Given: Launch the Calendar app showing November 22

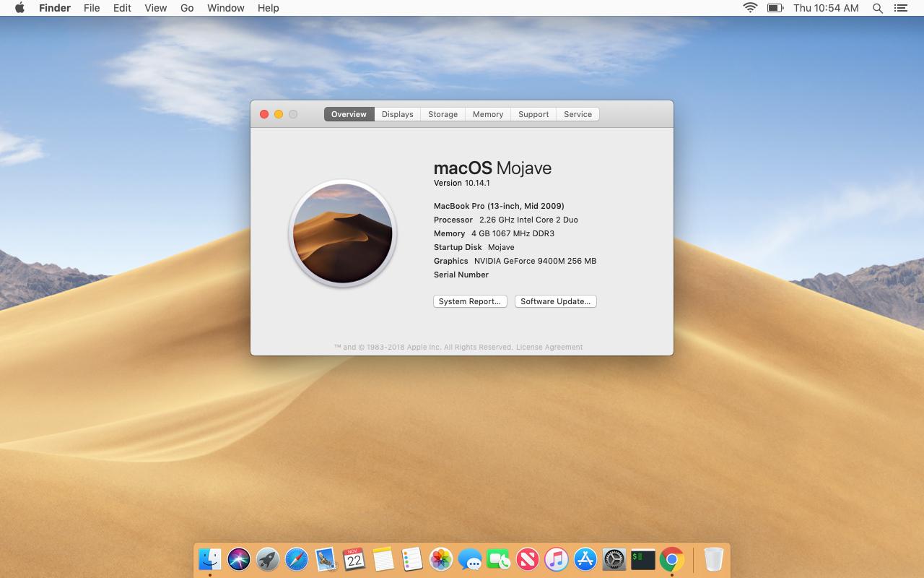Looking at the screenshot, I should point(354,558).
